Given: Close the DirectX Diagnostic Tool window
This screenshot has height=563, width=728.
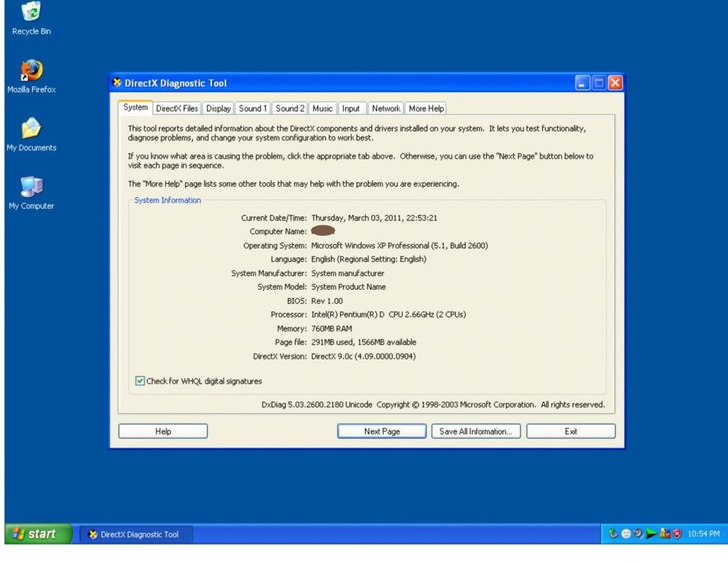Looking at the screenshot, I should (615, 83).
